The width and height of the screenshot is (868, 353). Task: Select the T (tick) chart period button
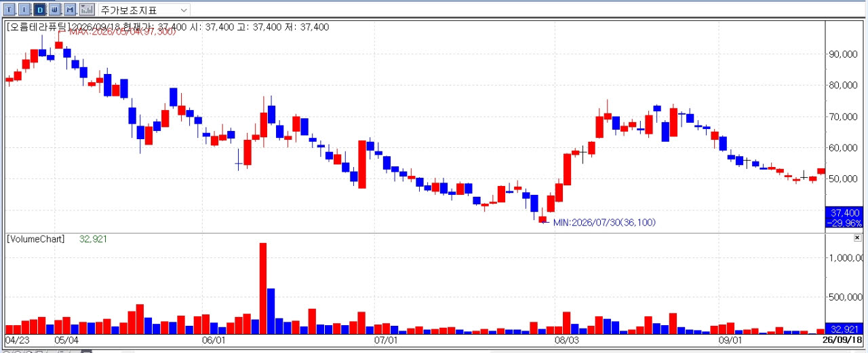click(x=9, y=10)
